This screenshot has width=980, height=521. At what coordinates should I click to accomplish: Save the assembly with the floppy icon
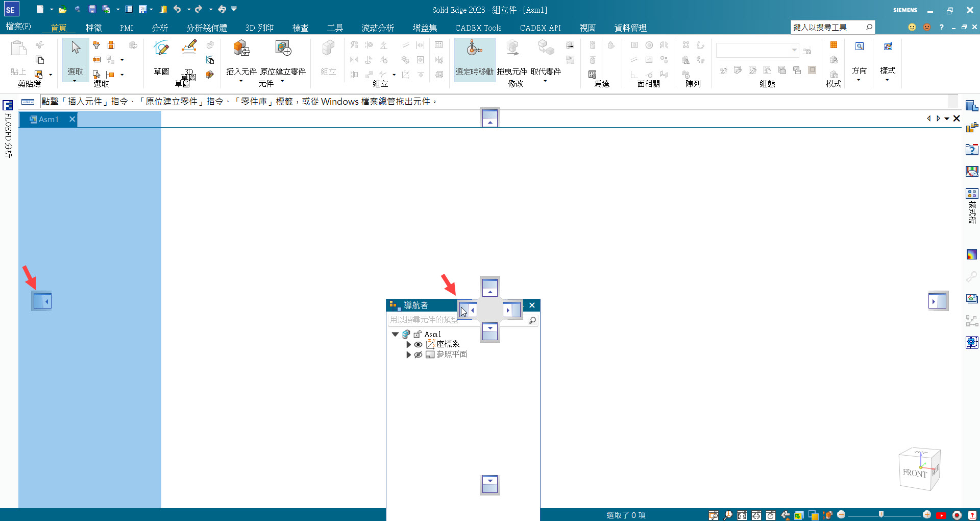92,9
